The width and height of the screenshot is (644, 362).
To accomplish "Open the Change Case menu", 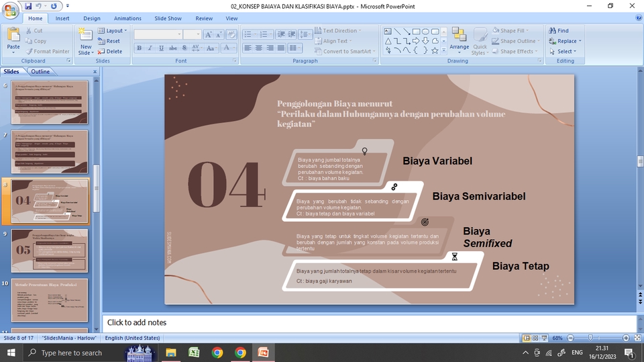I will (x=211, y=48).
